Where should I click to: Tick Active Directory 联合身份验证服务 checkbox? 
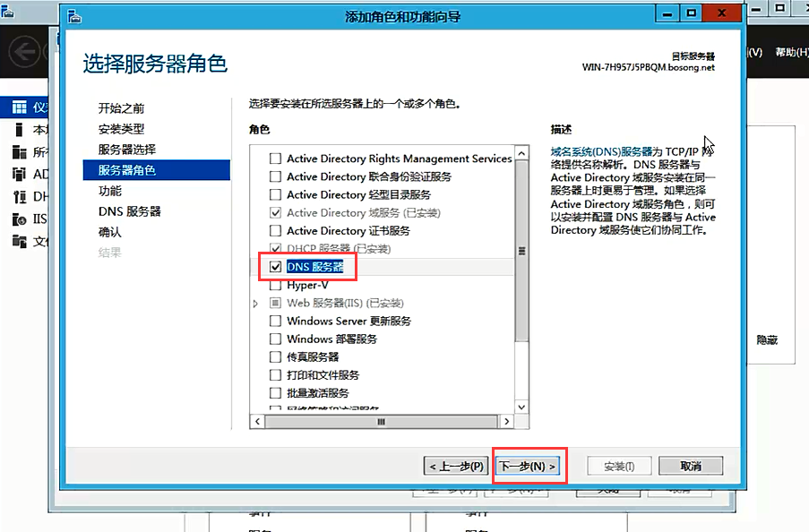click(x=276, y=176)
